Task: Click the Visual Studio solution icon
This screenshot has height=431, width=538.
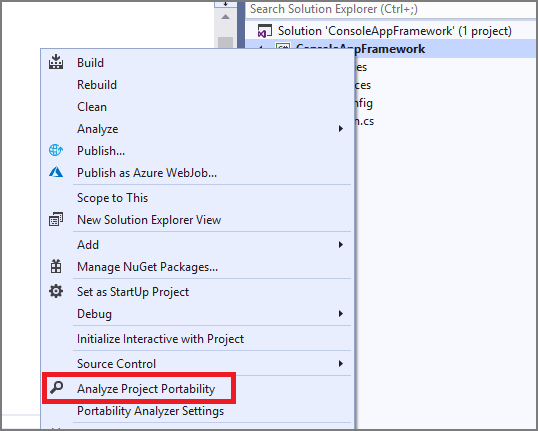Action: [265, 31]
